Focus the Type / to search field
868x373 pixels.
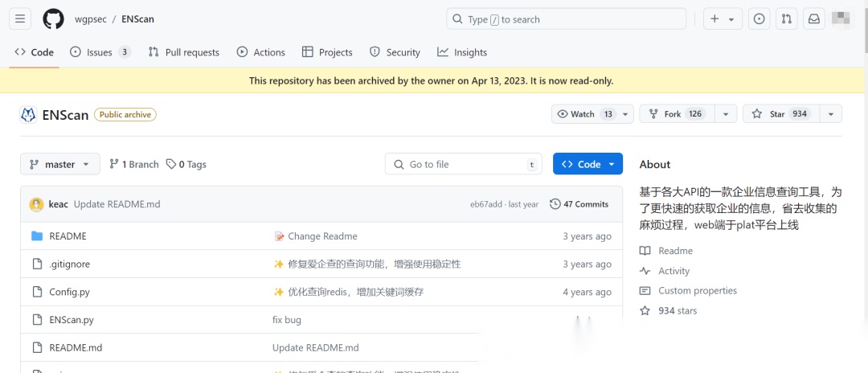point(567,18)
